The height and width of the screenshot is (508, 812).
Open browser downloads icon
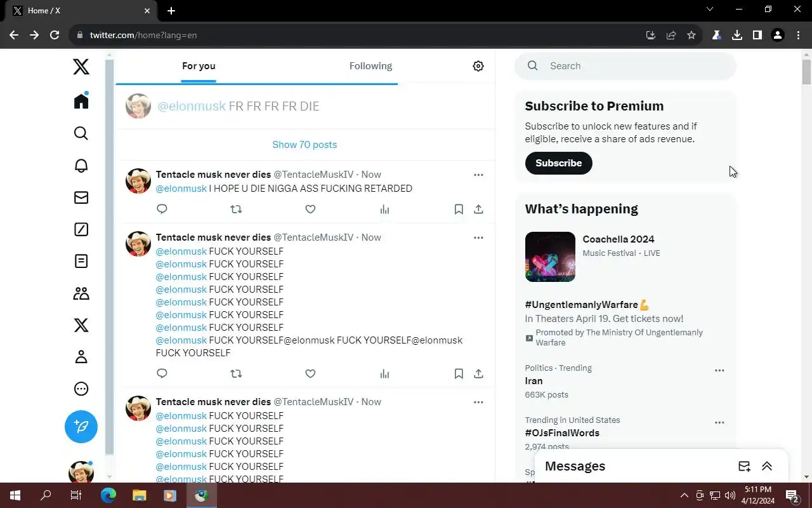click(x=737, y=35)
